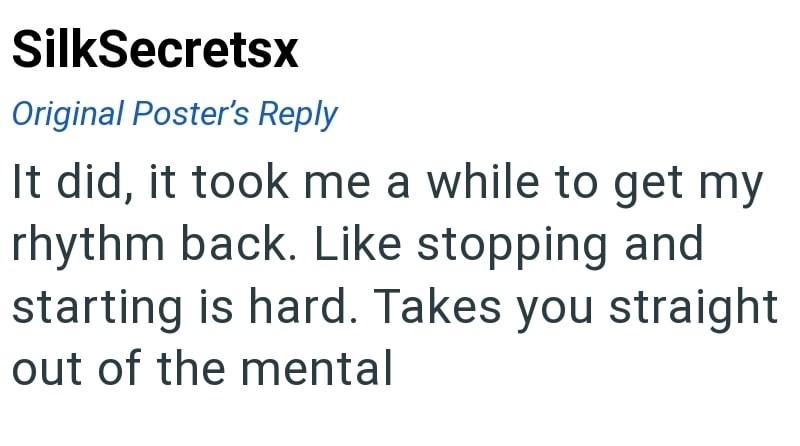
Task: Open the SilkSecretsx user profile
Action: (155, 51)
